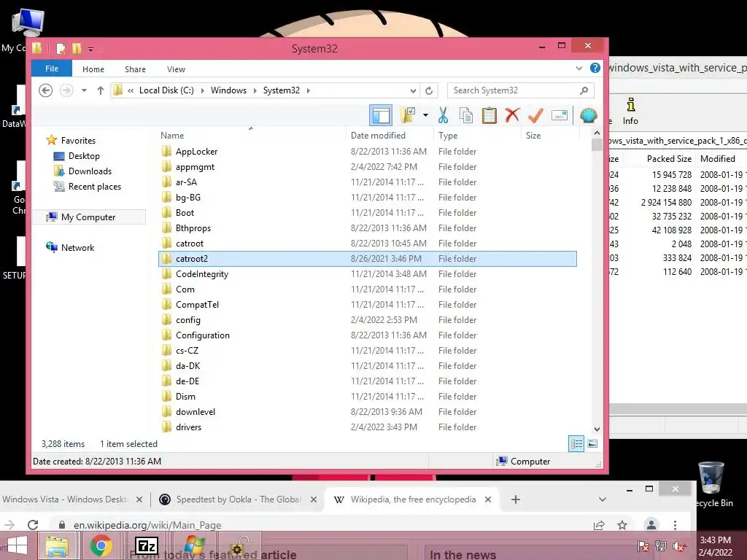Select the AppLocker folder
The height and width of the screenshot is (560, 747).
point(196,152)
